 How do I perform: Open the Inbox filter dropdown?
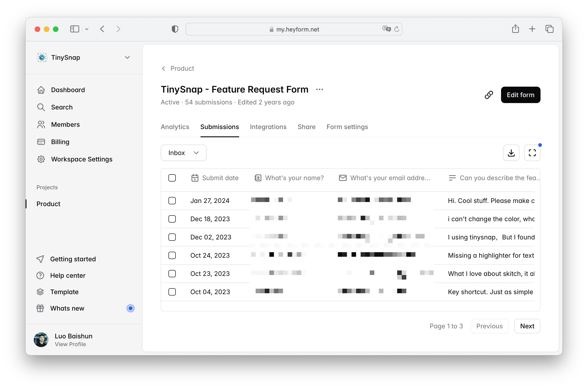(x=184, y=153)
